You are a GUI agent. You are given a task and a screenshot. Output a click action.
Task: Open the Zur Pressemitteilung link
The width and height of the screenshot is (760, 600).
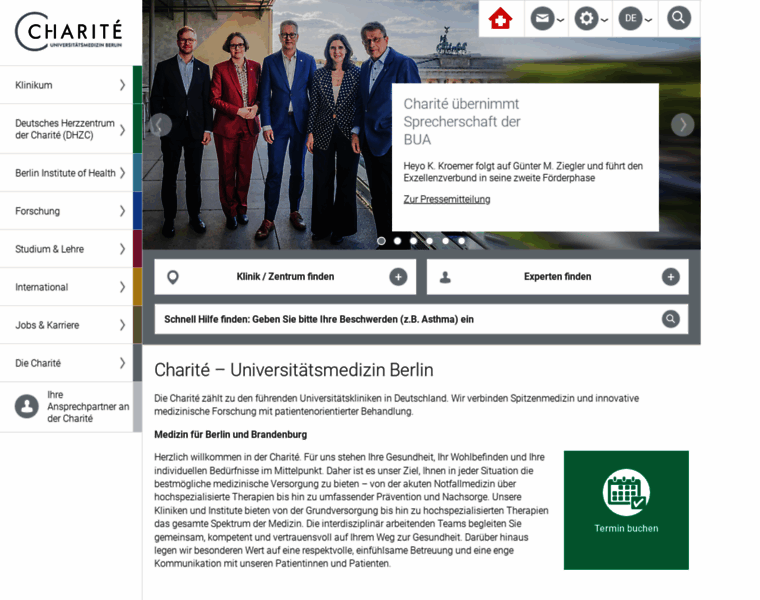tap(447, 199)
